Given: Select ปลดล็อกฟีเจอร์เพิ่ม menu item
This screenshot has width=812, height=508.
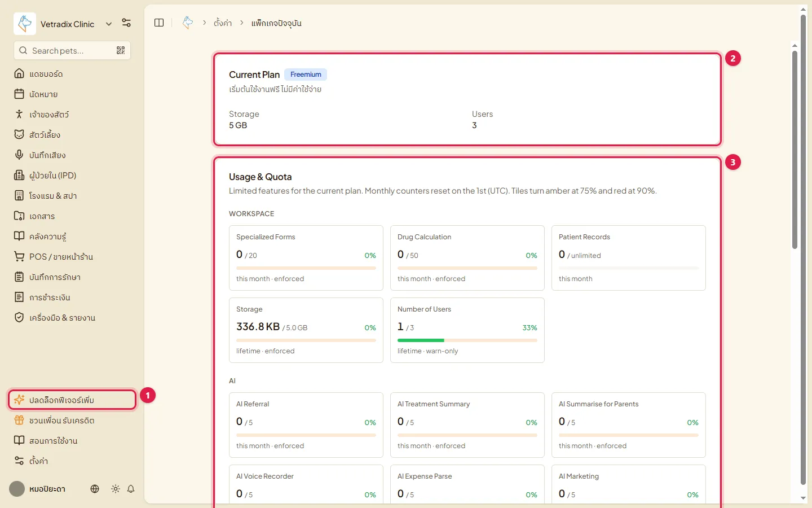Looking at the screenshot, I should click(x=73, y=400).
